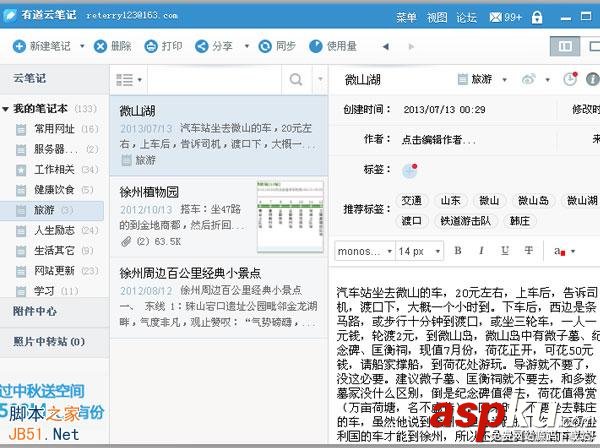Open the 健康饮食 notebook
600x448 pixels.
click(54, 190)
